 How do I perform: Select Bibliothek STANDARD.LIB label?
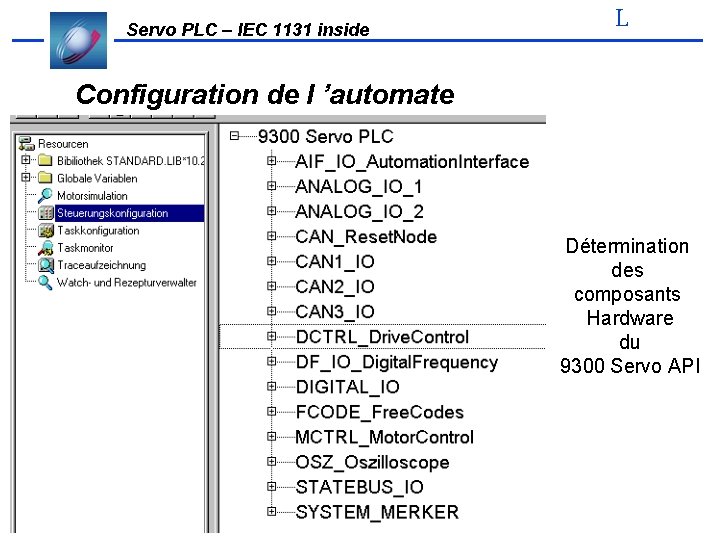[130, 161]
